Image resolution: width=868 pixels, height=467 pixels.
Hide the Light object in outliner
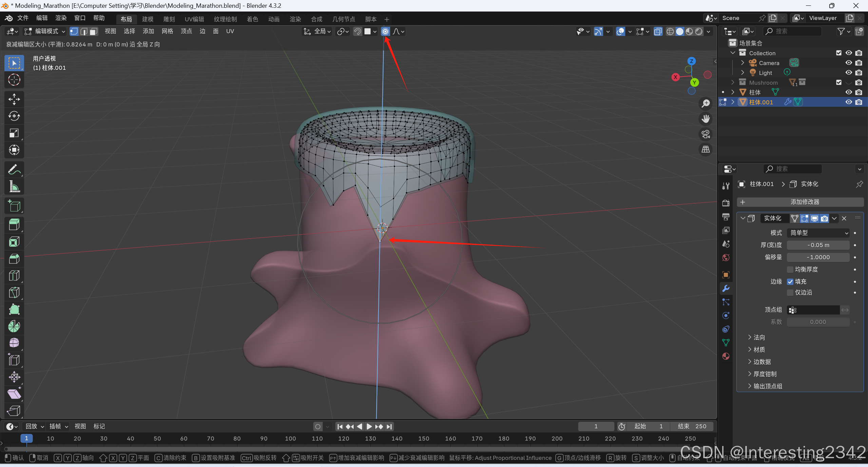click(x=849, y=73)
